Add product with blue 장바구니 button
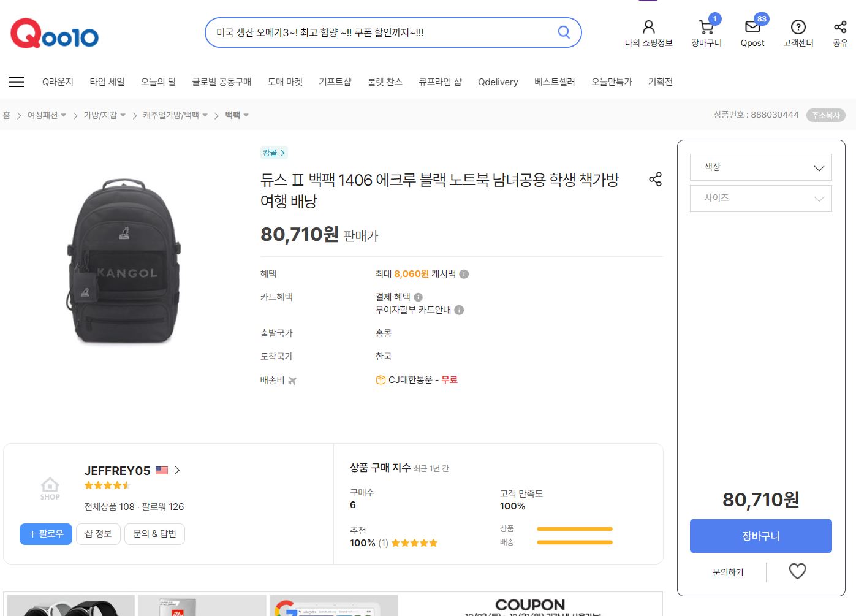This screenshot has height=616, width=856. (760, 536)
